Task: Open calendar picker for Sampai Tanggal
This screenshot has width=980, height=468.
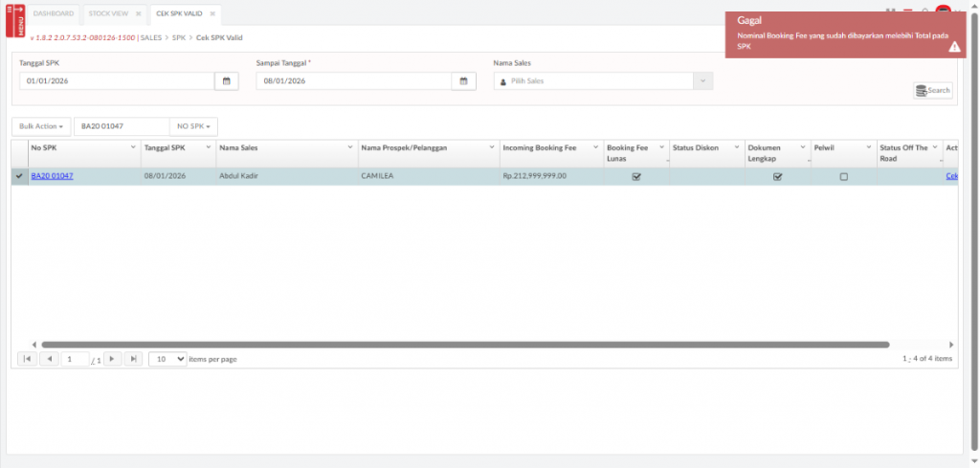Action: pyautogui.click(x=463, y=81)
